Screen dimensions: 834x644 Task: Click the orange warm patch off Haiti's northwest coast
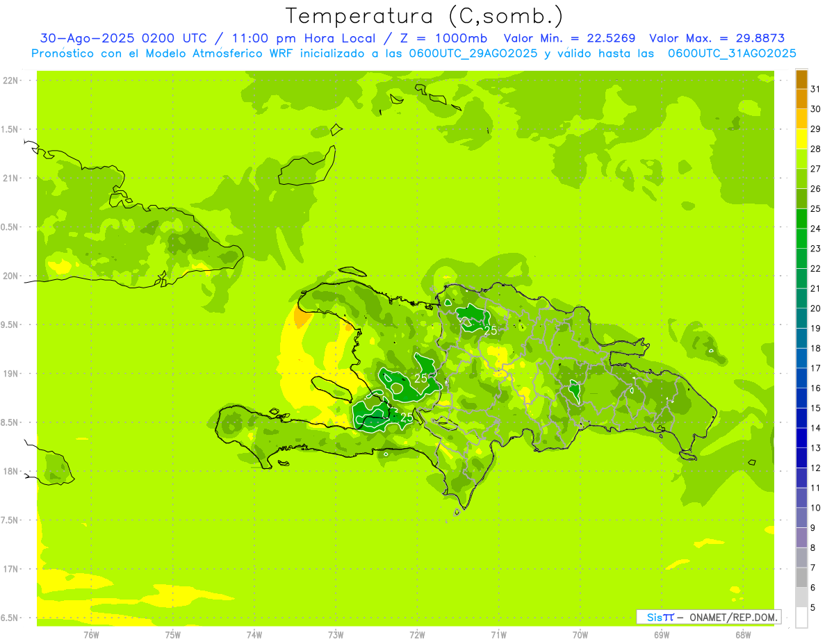[302, 317]
